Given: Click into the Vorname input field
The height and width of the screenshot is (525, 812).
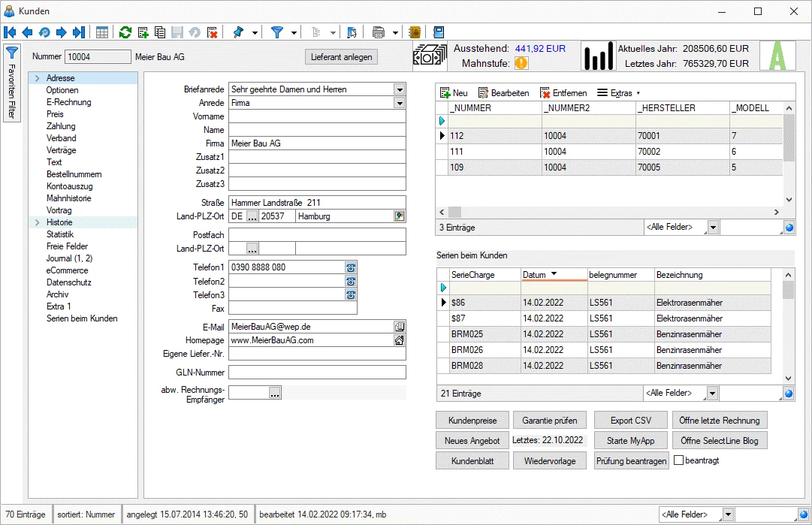Looking at the screenshot, I should (316, 116).
